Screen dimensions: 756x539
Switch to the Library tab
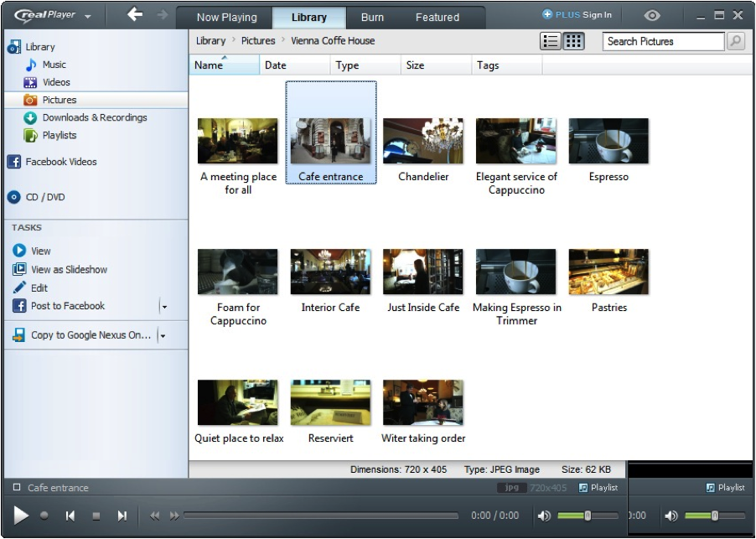click(x=309, y=18)
